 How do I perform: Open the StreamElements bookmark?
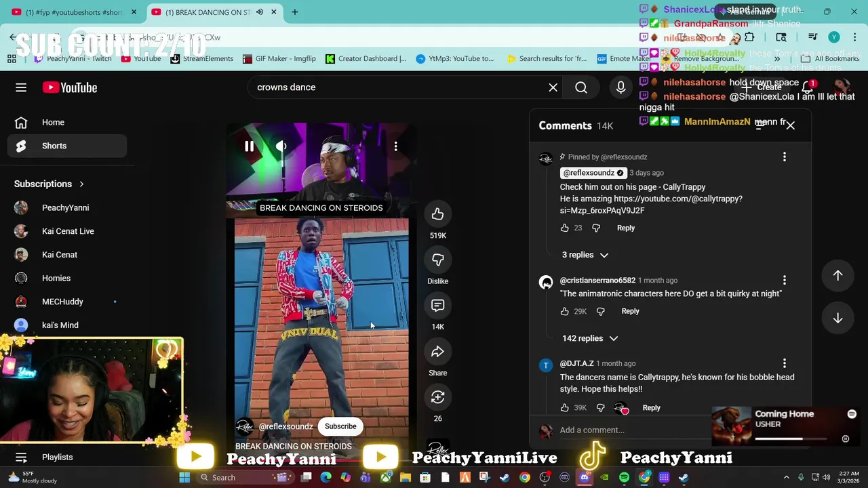[x=201, y=59]
